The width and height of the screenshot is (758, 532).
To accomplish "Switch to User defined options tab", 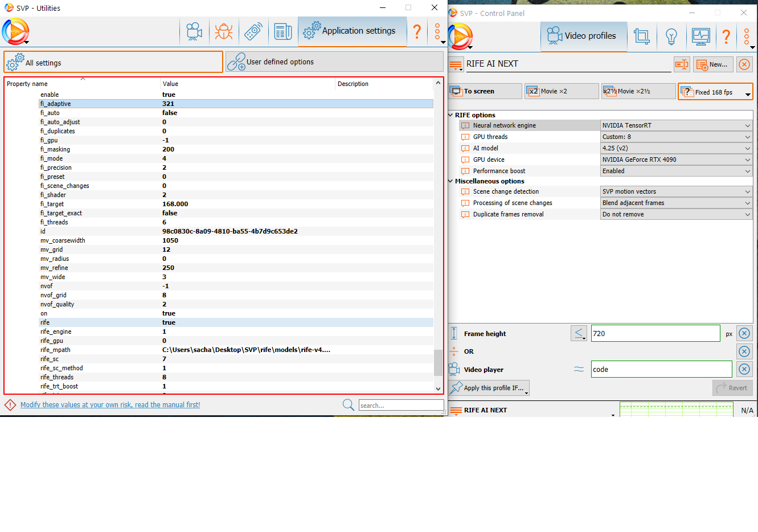I will coord(334,62).
